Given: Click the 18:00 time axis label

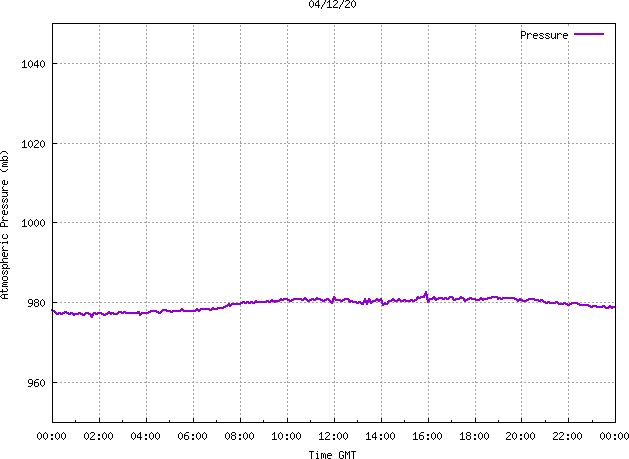Looking at the screenshot, I should click(x=474, y=436).
